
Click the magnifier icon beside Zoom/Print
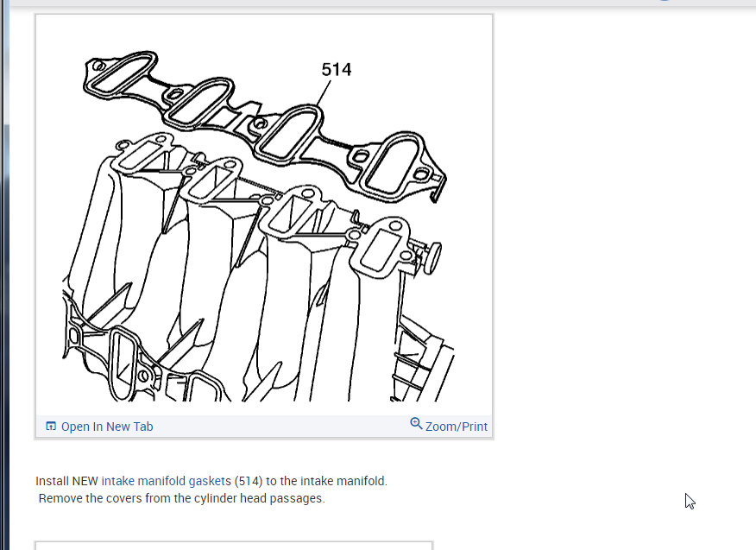tap(416, 424)
